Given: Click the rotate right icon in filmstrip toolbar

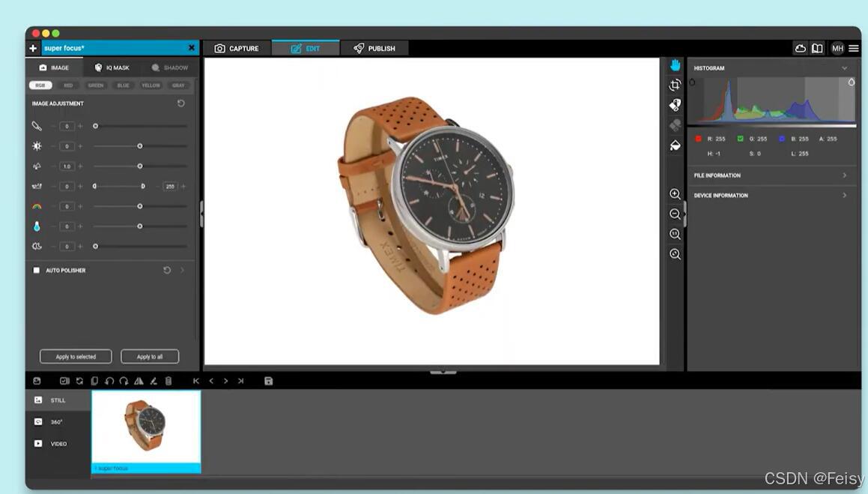Looking at the screenshot, I should 124,381.
